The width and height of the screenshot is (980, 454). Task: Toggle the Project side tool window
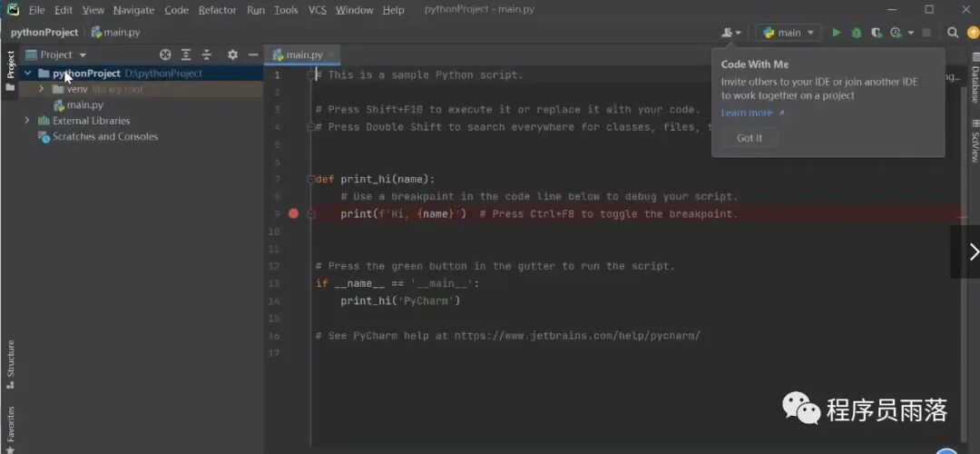point(10,64)
